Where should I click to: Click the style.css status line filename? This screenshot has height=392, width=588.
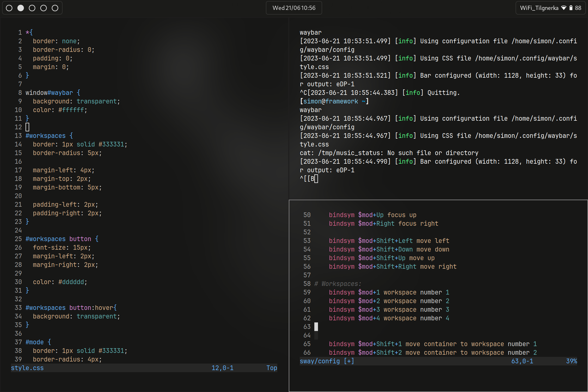(27, 368)
